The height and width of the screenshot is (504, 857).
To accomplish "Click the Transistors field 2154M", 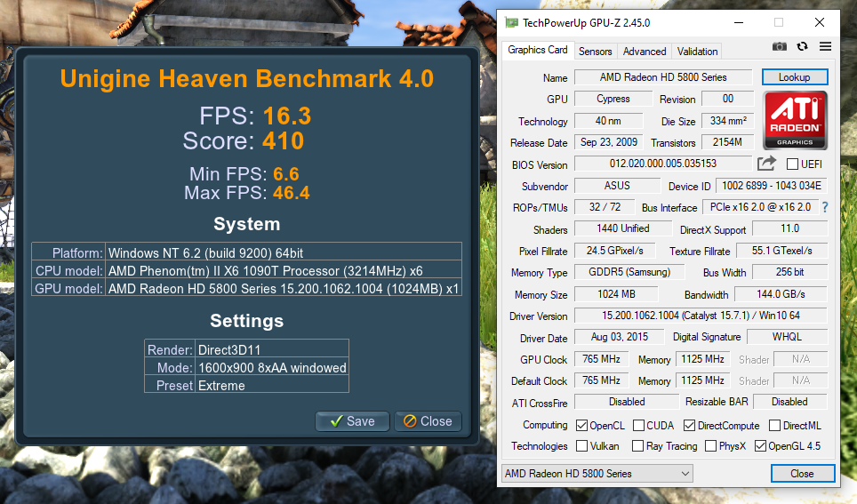I will point(727,142).
